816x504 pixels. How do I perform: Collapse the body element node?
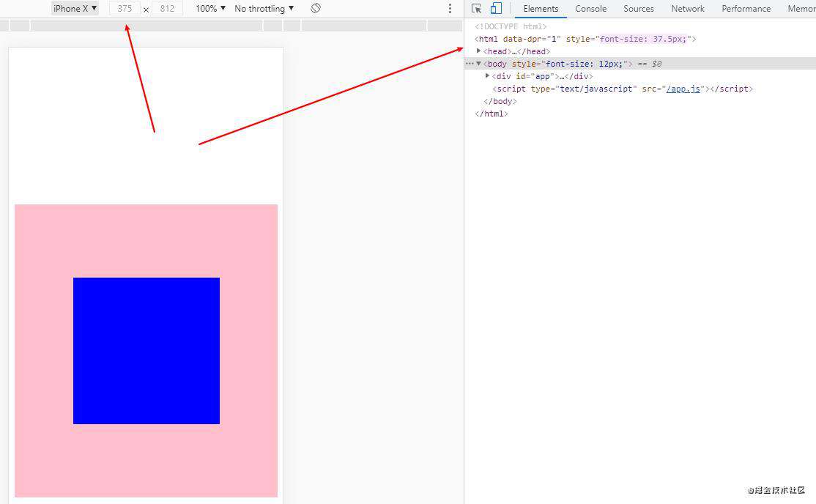(x=478, y=64)
